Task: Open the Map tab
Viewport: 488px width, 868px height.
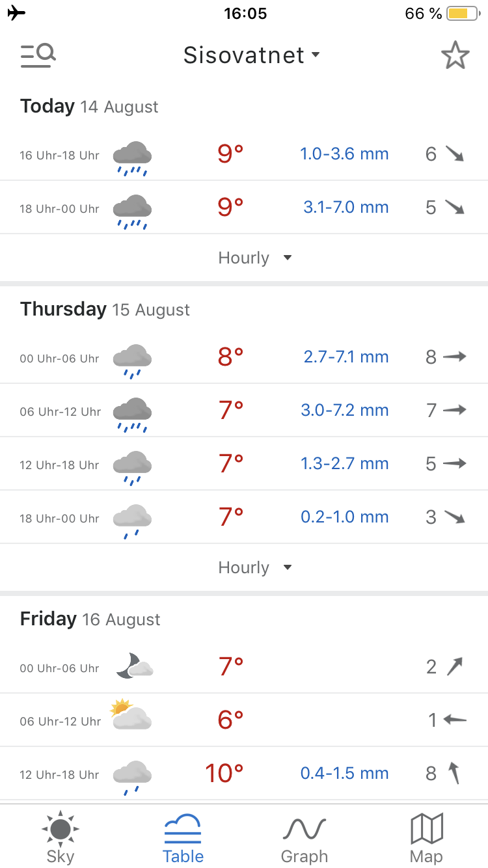Action: (x=426, y=837)
